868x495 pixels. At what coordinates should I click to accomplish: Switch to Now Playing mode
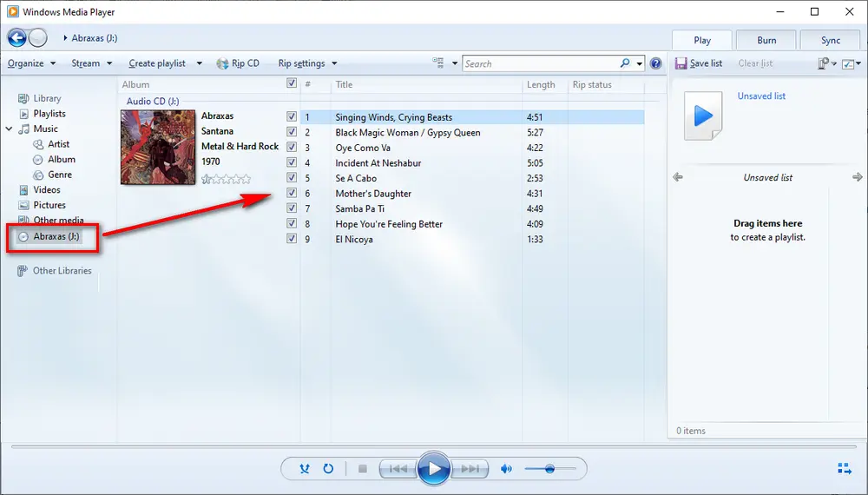[x=845, y=468]
